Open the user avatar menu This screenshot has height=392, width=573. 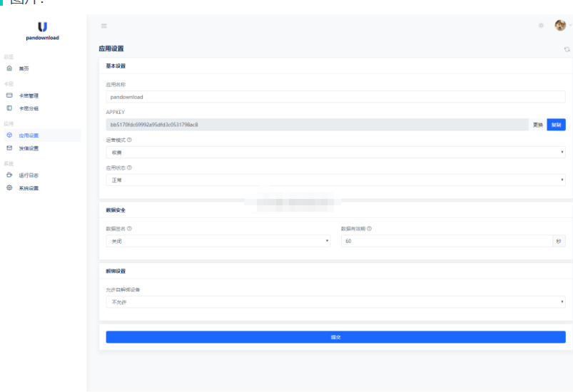coord(560,26)
